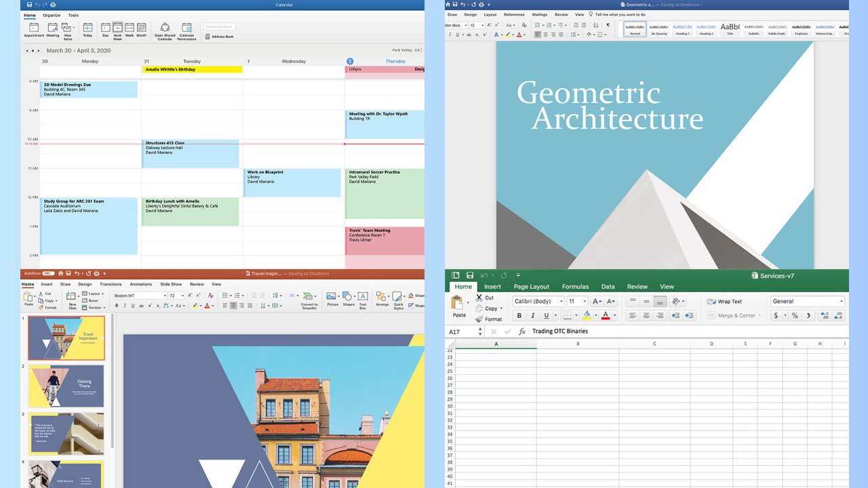Toggle AutoSave switch in PowerPoint
Image resolution: width=868 pixels, height=488 pixels.
48,274
